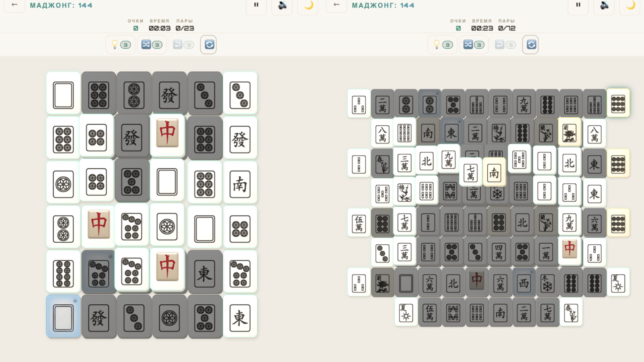
Task: Pause the right game
Action: (x=578, y=5)
